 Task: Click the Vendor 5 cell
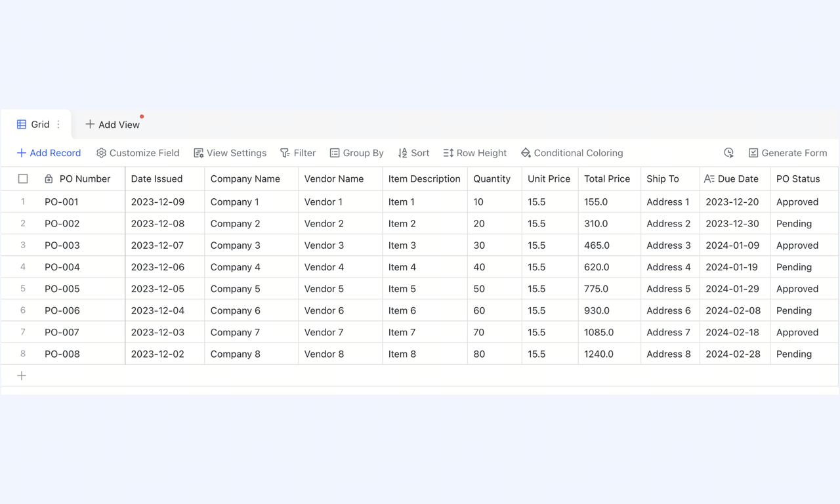pyautogui.click(x=341, y=289)
